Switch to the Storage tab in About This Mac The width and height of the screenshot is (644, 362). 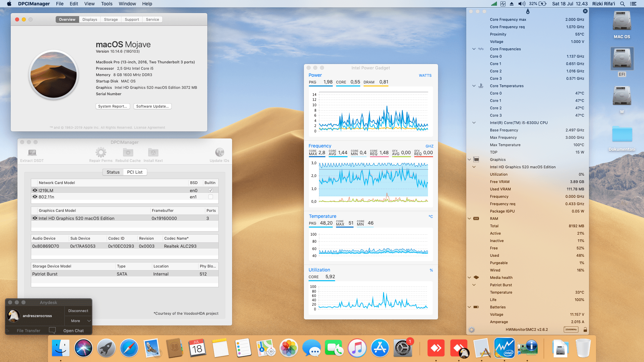click(x=111, y=19)
